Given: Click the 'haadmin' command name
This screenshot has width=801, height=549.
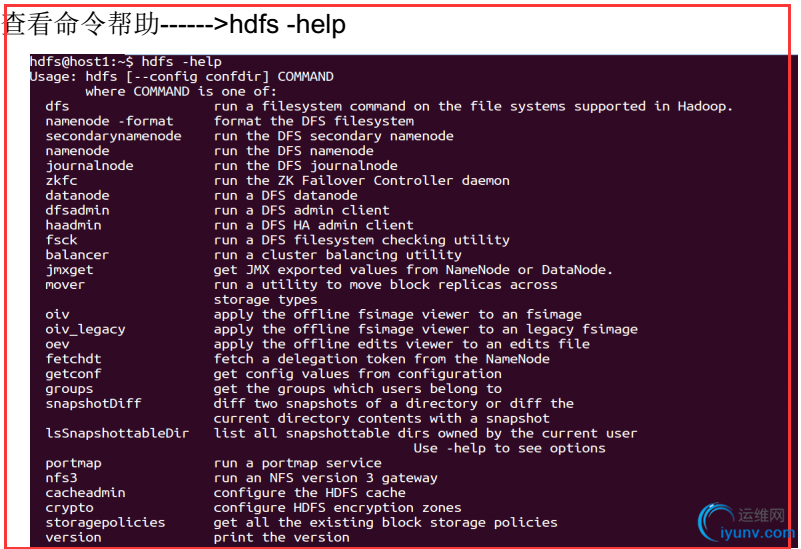Looking at the screenshot, I should pos(73,225).
